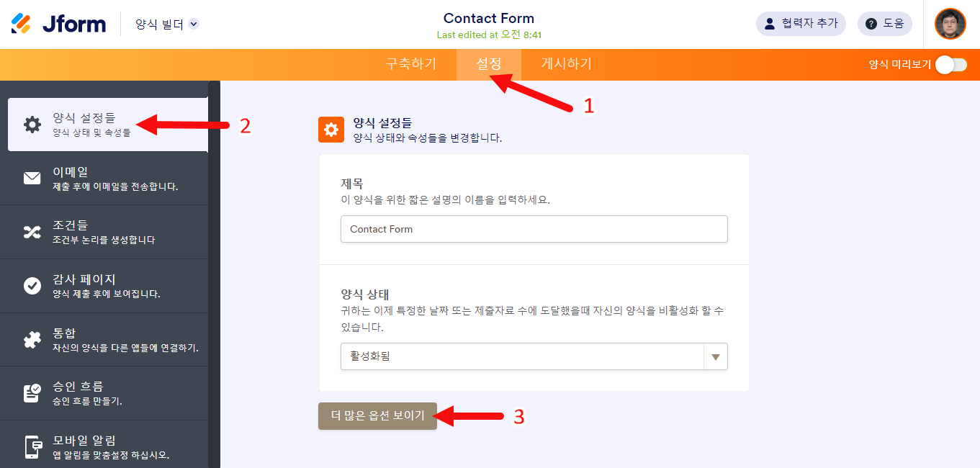The height and width of the screenshot is (468, 980).
Task: Switch to the 게시하기 tab
Action: (566, 64)
